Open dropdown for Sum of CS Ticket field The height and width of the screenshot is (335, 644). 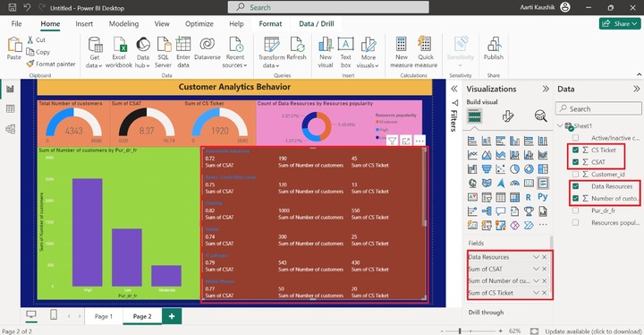pyautogui.click(x=536, y=293)
